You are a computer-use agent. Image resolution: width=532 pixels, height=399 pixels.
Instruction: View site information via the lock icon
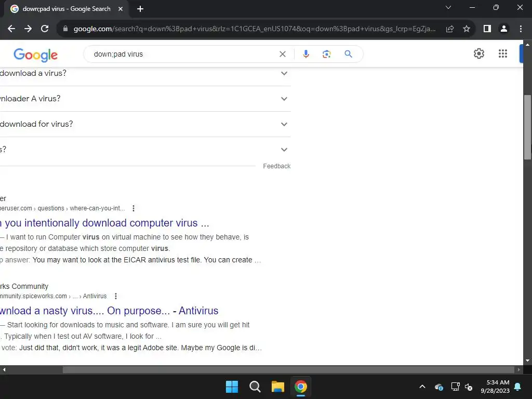[x=65, y=29]
